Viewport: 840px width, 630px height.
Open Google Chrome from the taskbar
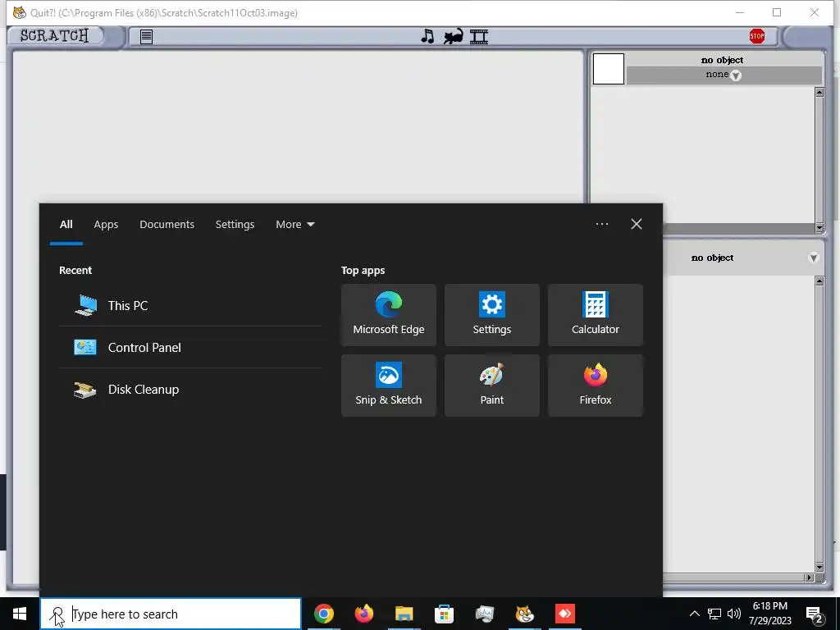[323, 614]
